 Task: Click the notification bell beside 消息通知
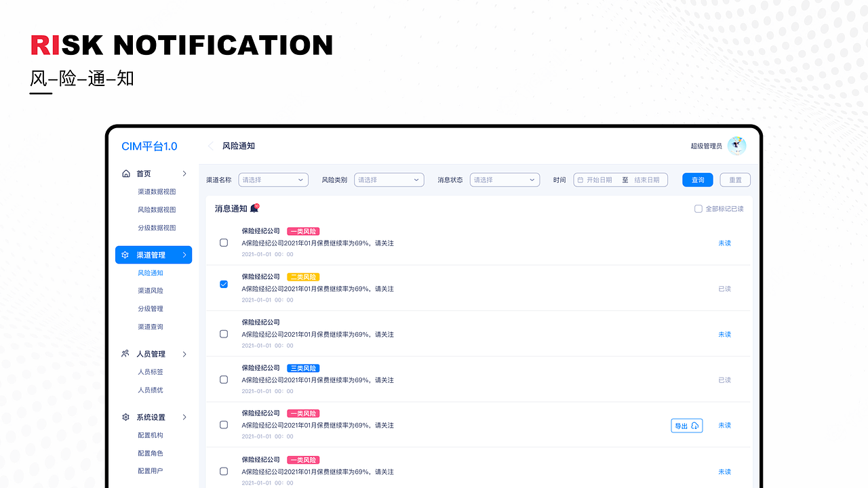(254, 208)
